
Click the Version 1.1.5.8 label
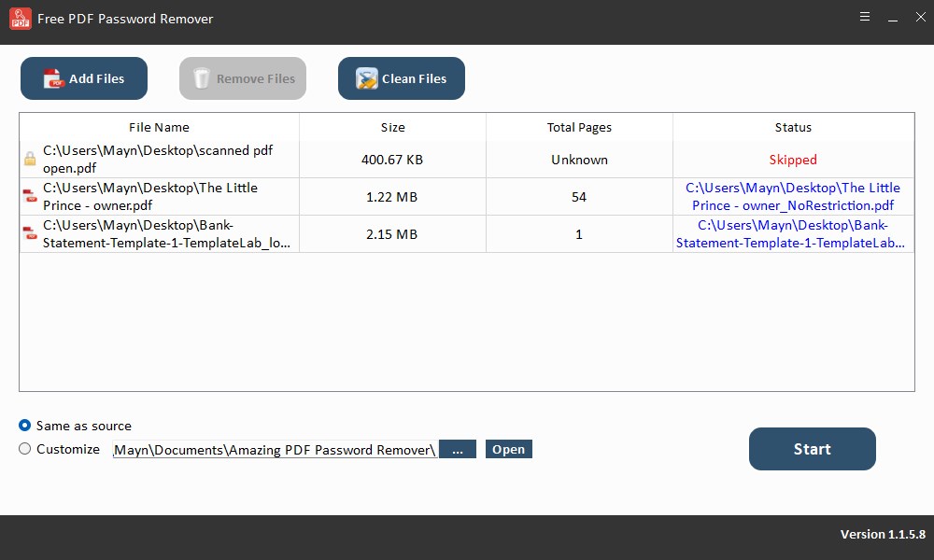pyautogui.click(x=883, y=535)
